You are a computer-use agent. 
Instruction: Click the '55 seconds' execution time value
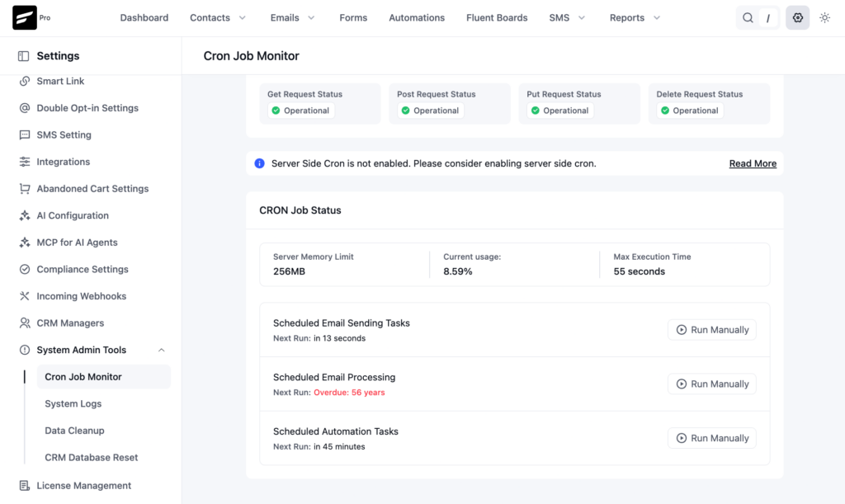click(640, 271)
